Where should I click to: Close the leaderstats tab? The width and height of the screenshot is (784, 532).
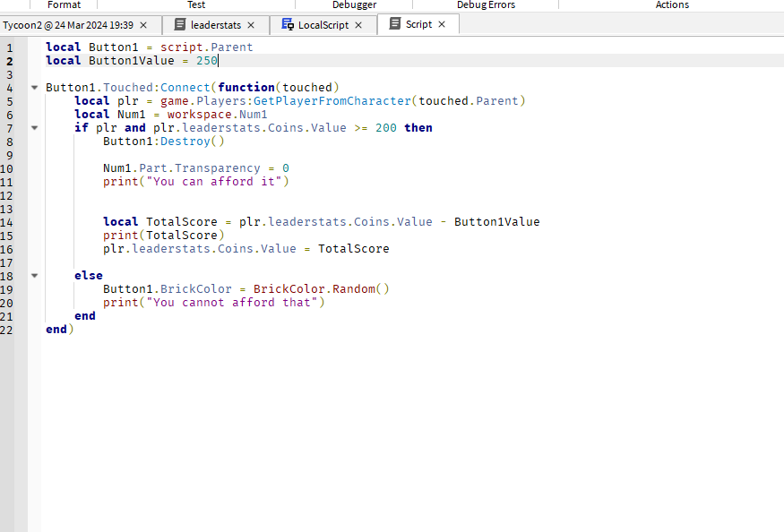[x=251, y=25]
